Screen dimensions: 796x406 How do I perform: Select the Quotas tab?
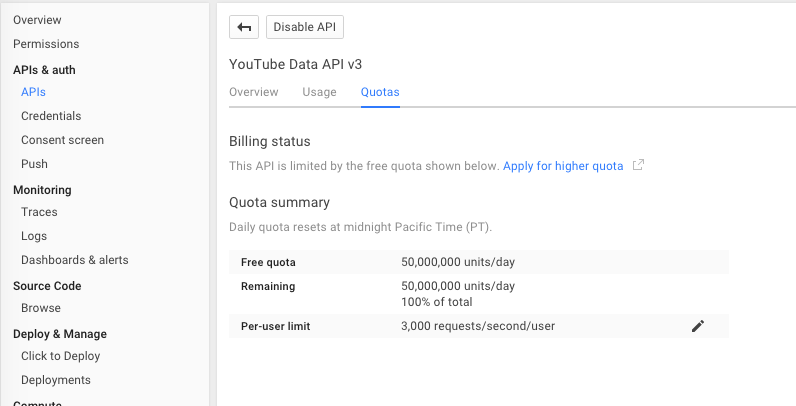(x=380, y=92)
